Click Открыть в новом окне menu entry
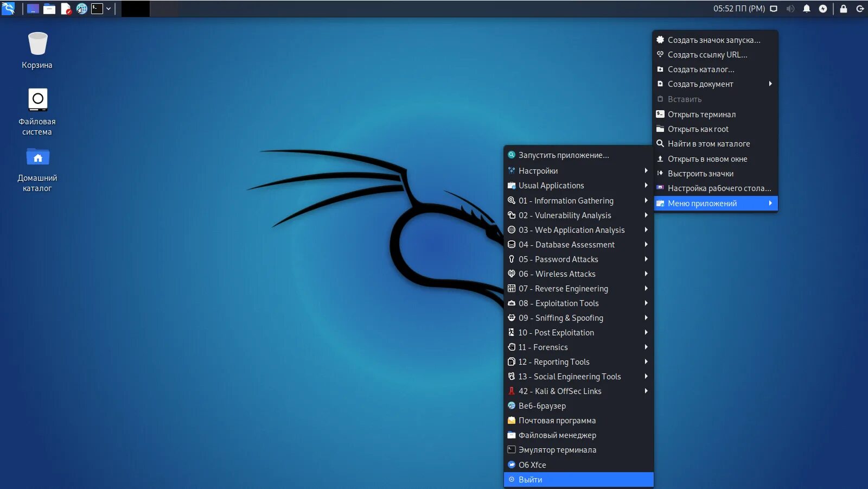The height and width of the screenshot is (489, 868). click(716, 159)
